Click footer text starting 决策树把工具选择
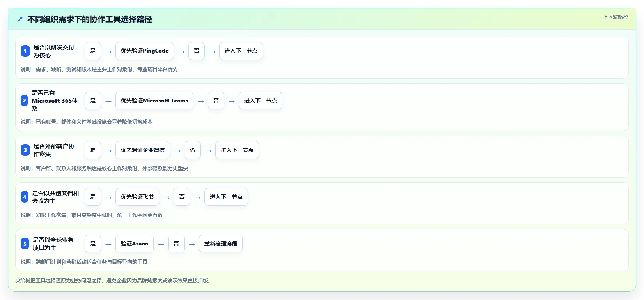644x300 pixels. click(114, 281)
